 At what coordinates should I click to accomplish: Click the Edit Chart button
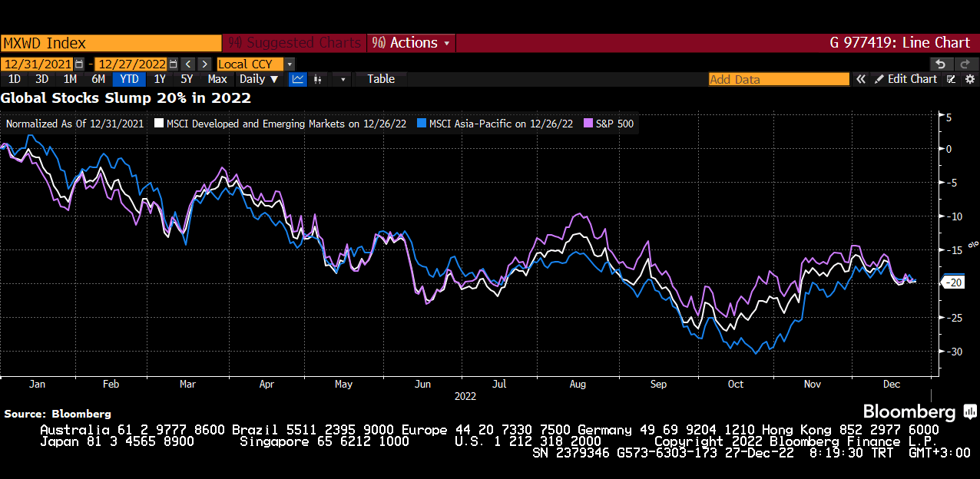click(906, 79)
